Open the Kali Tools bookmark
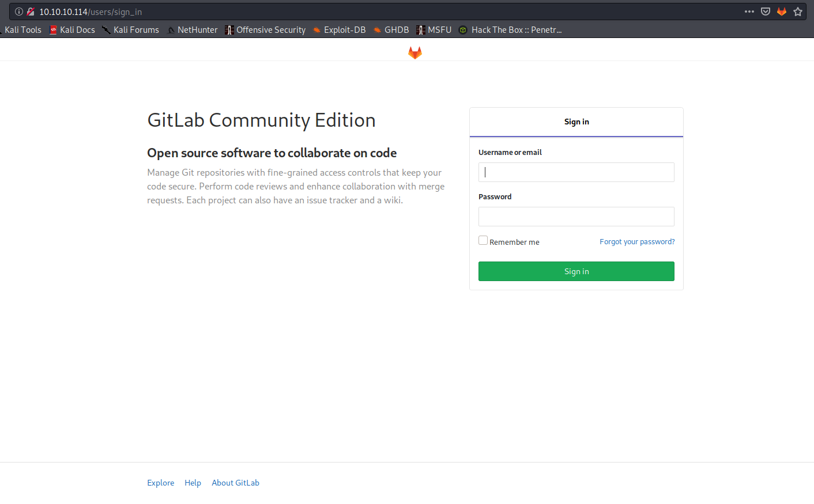Screen dimensions: 814x504 point(22,30)
